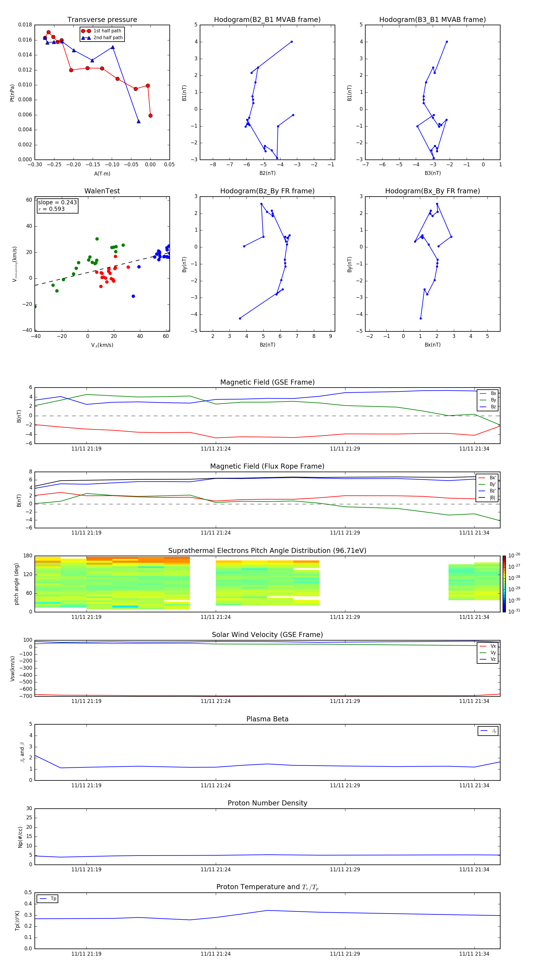This screenshot has width=535, height=980.
Task: Select the Hodogram(Bz_By FR frame) title
Action: click(267, 191)
